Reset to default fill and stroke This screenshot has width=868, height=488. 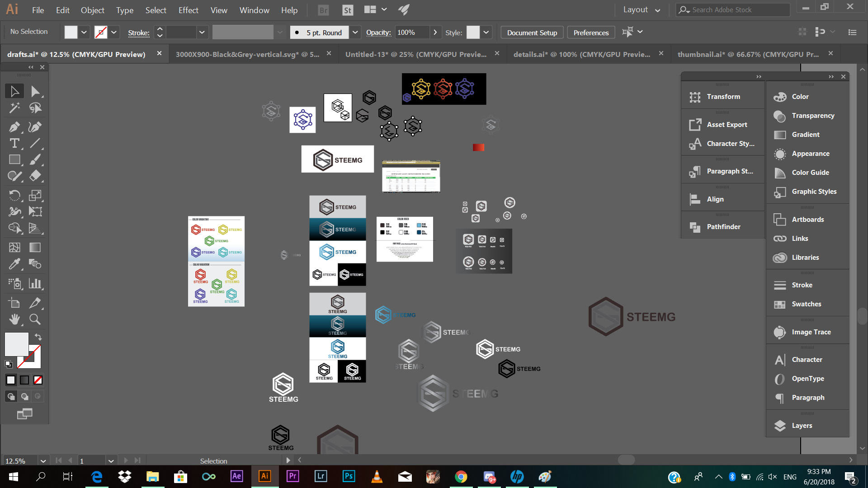click(x=9, y=364)
